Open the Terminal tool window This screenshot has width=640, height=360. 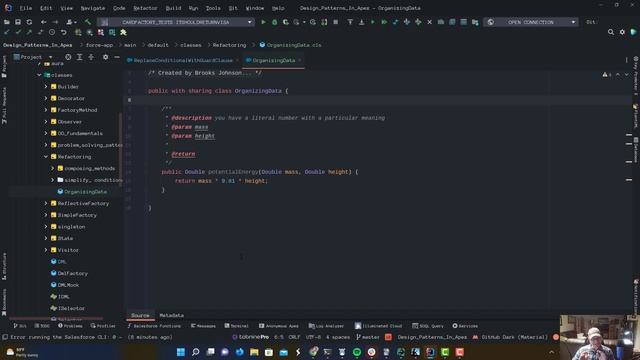coord(236,326)
